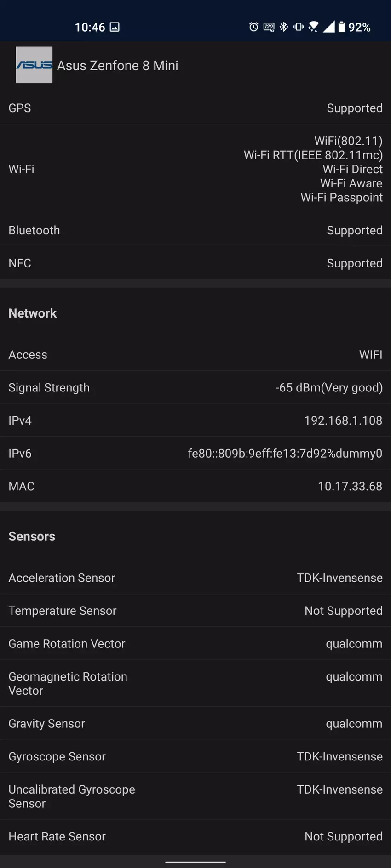Tap the Acceleration Sensor TDK-Invensense row
The width and height of the screenshot is (391, 868).
tap(195, 578)
